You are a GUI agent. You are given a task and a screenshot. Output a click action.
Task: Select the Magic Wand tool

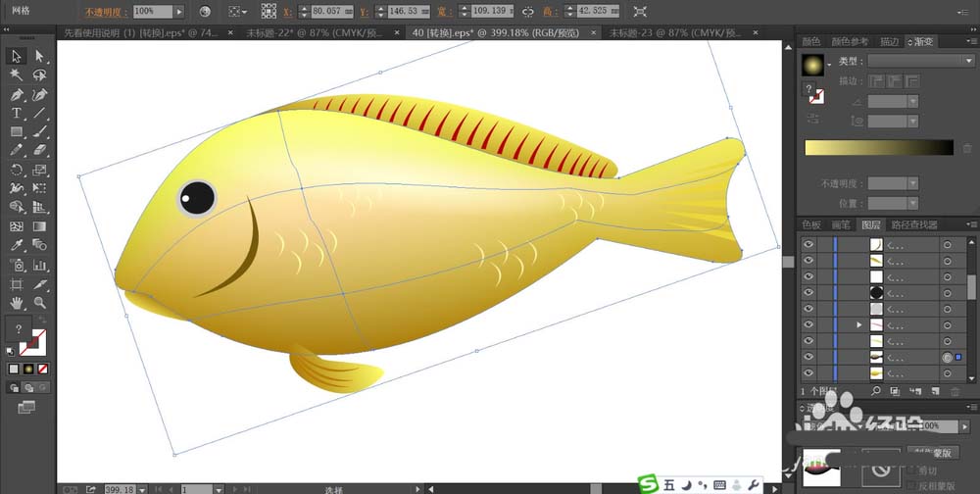[17, 75]
